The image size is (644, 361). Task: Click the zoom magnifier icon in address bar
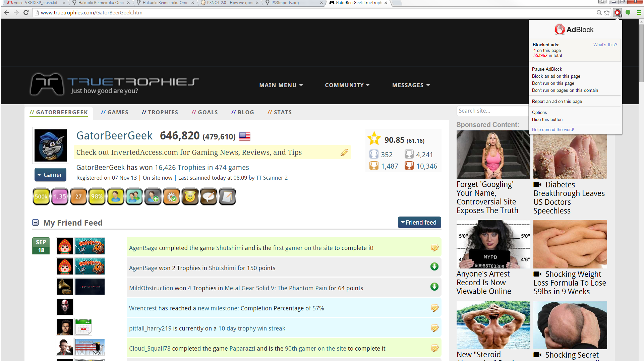599,12
